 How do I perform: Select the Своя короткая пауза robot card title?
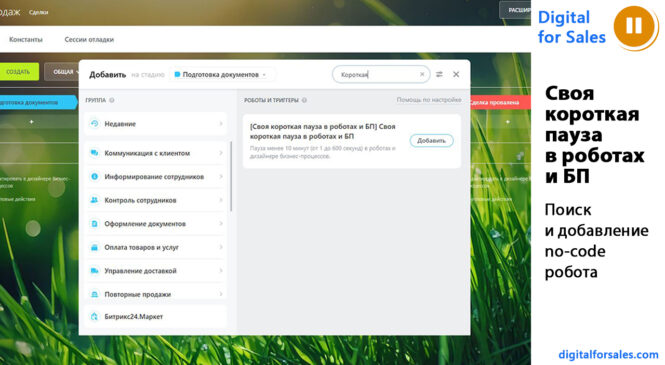click(322, 131)
